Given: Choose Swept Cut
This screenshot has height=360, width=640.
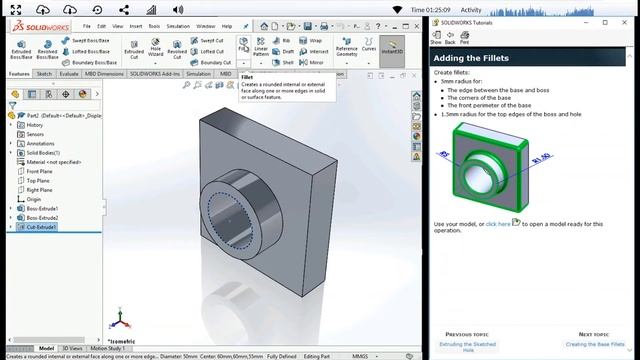Looking at the screenshot, I should pos(207,40).
